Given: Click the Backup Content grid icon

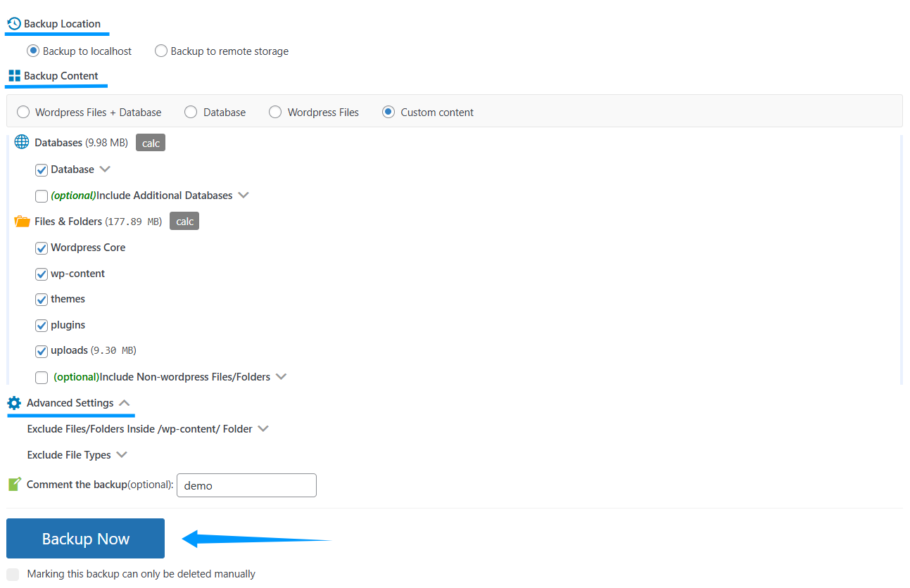Looking at the screenshot, I should [x=14, y=76].
